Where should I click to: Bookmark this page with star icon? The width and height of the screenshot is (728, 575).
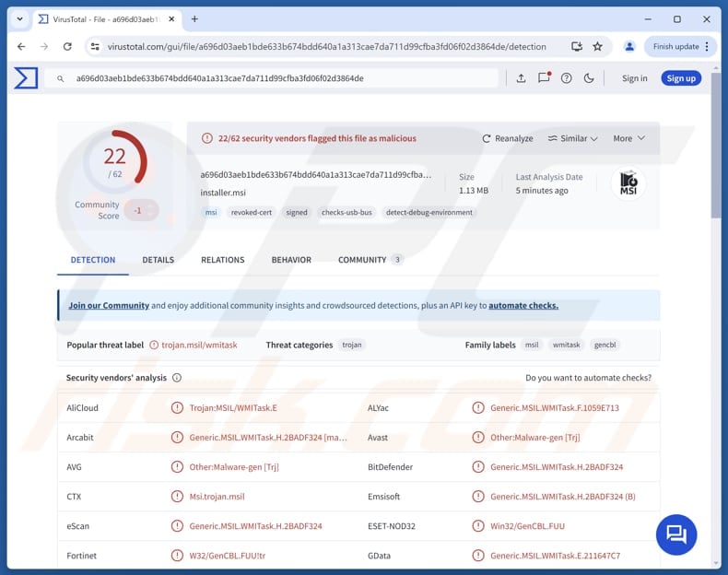tap(597, 46)
